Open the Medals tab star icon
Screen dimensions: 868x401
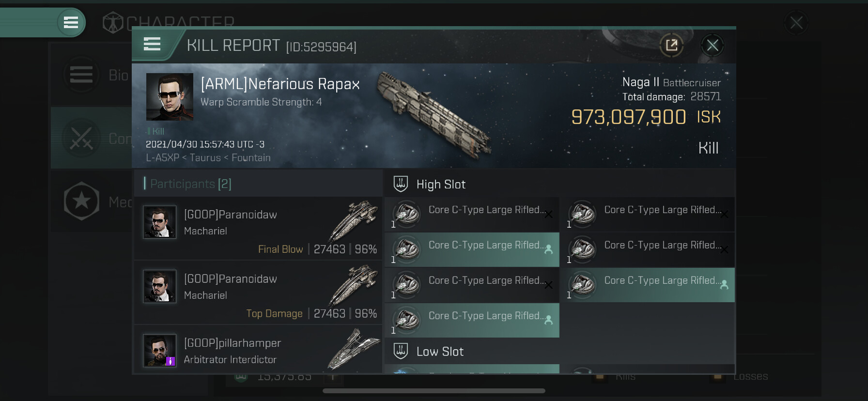tap(81, 201)
